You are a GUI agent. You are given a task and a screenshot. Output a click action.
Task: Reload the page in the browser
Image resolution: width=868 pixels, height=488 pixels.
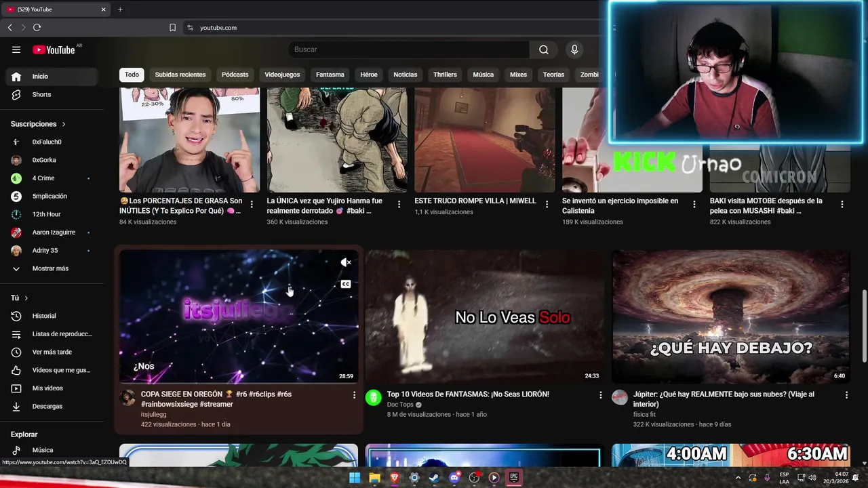tap(37, 28)
